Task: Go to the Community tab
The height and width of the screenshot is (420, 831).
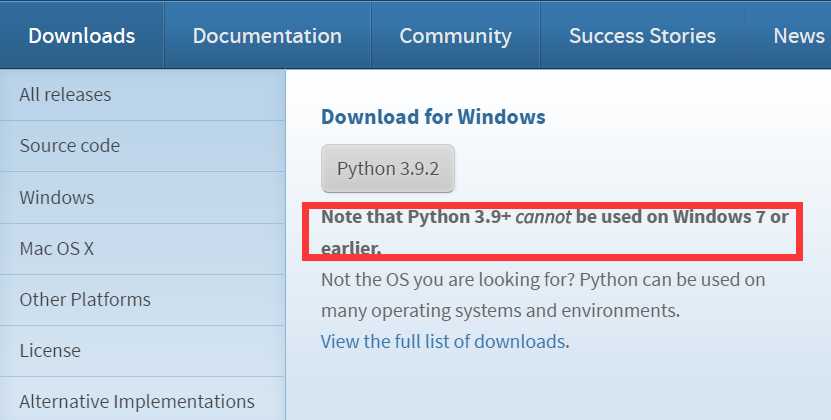Action: (x=455, y=36)
